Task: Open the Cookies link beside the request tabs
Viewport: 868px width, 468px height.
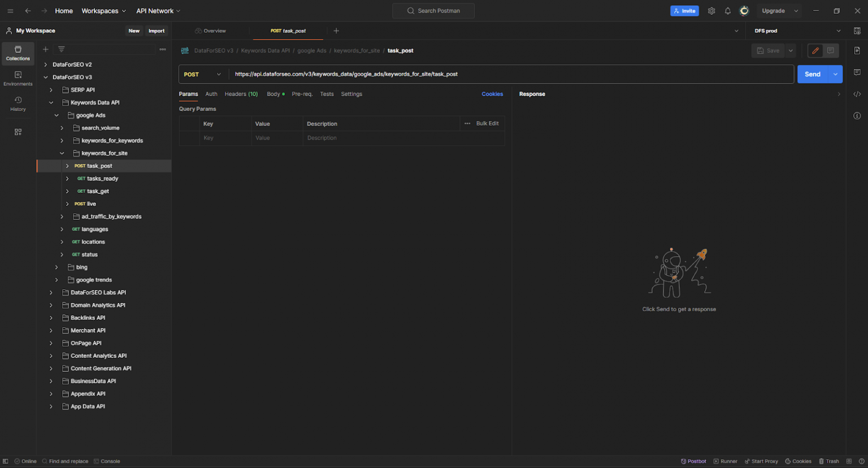Action: (492, 94)
